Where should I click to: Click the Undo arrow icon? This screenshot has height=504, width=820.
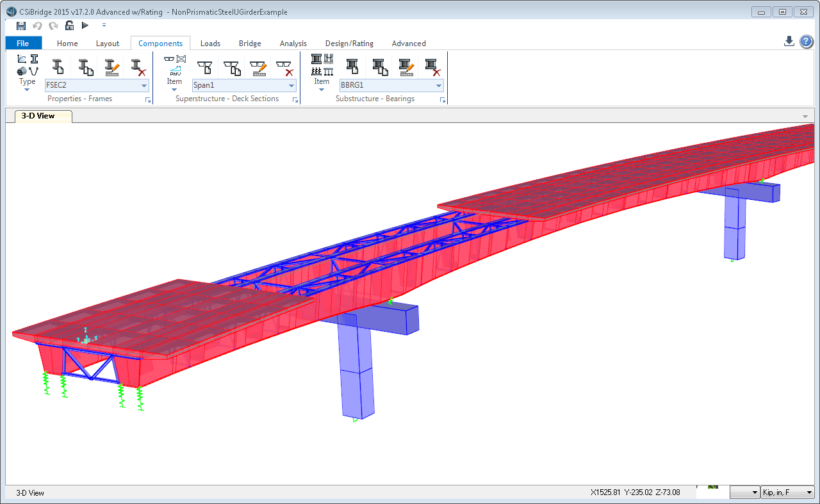pyautogui.click(x=37, y=26)
